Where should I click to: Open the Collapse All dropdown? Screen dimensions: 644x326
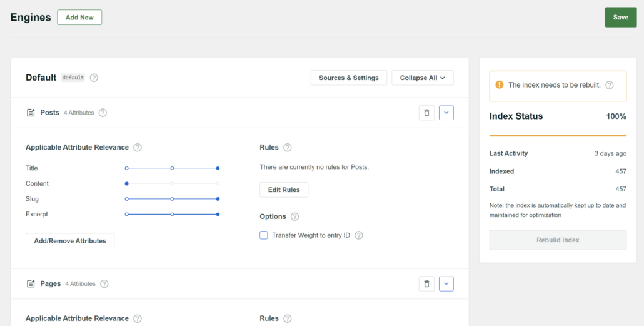(423, 78)
